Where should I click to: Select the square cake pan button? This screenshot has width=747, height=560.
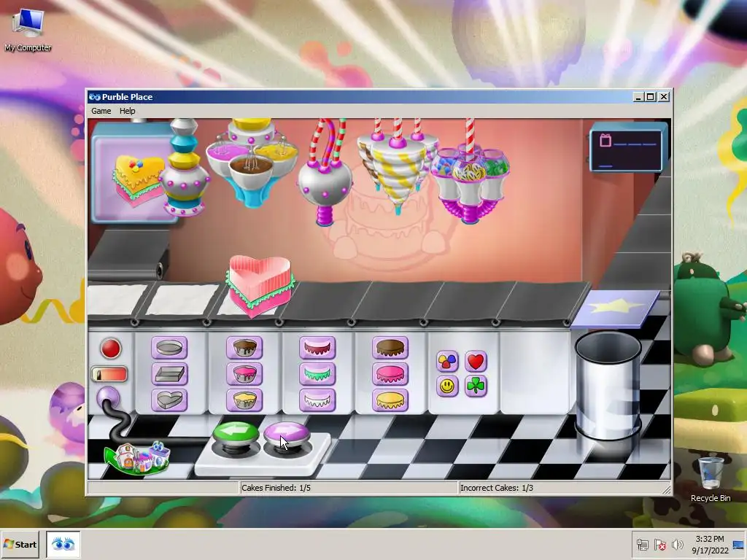click(x=169, y=374)
